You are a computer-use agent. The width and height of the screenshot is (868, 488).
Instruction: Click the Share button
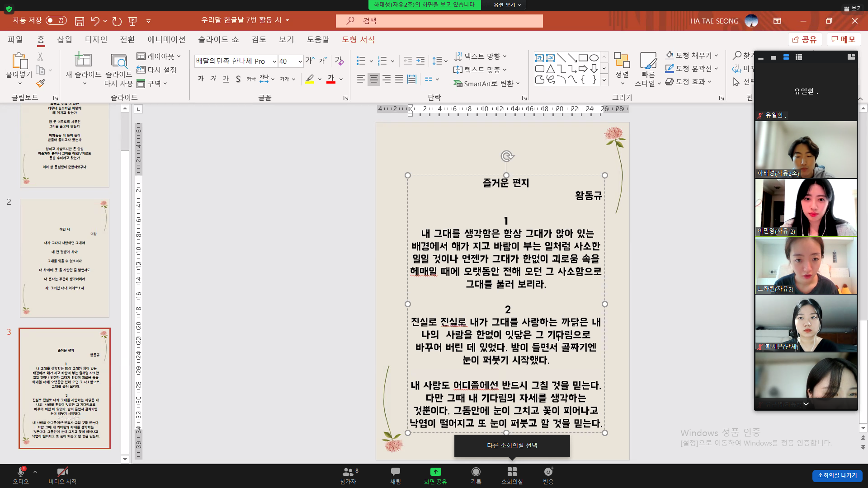tap(805, 39)
